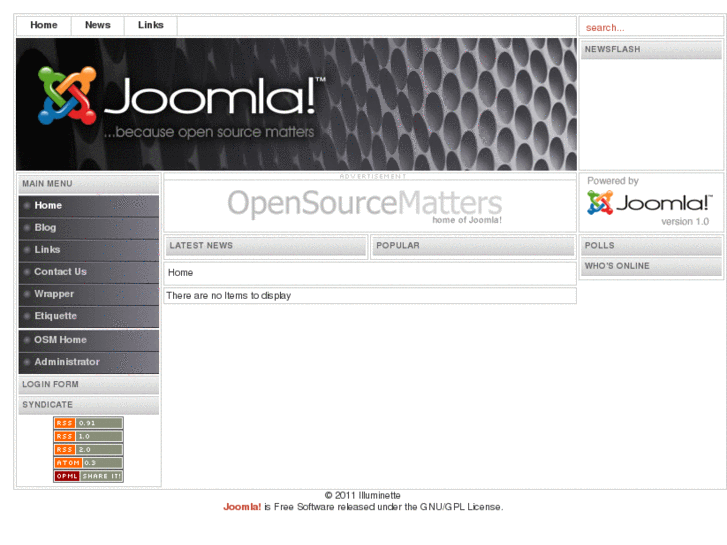
Task: Click the Newsflash module heading
Action: point(651,50)
